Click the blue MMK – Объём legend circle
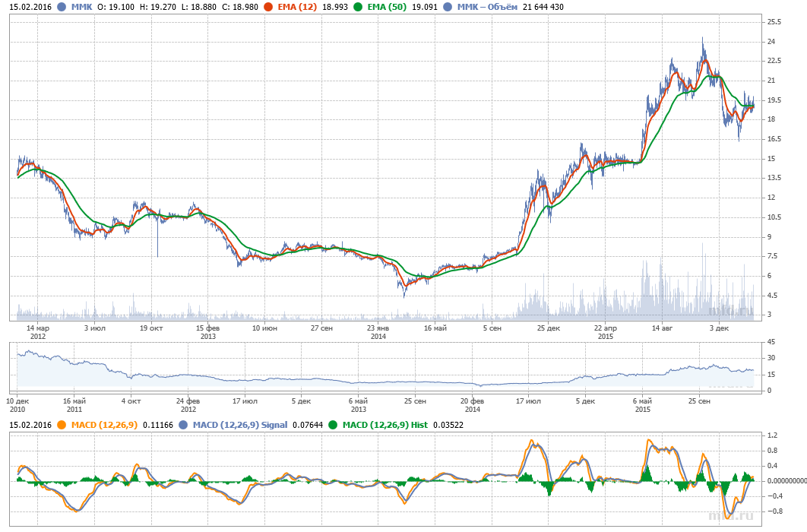The image size is (807, 532). tap(447, 6)
